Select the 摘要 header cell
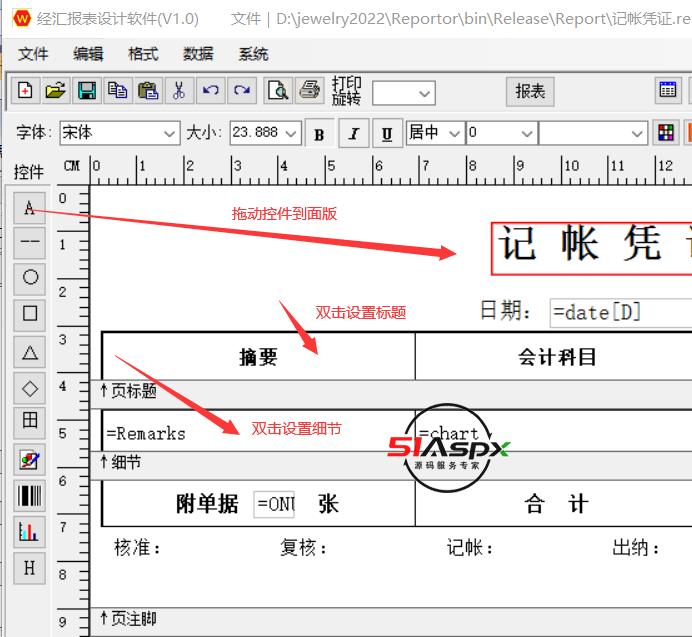This screenshot has width=692, height=637. [259, 356]
